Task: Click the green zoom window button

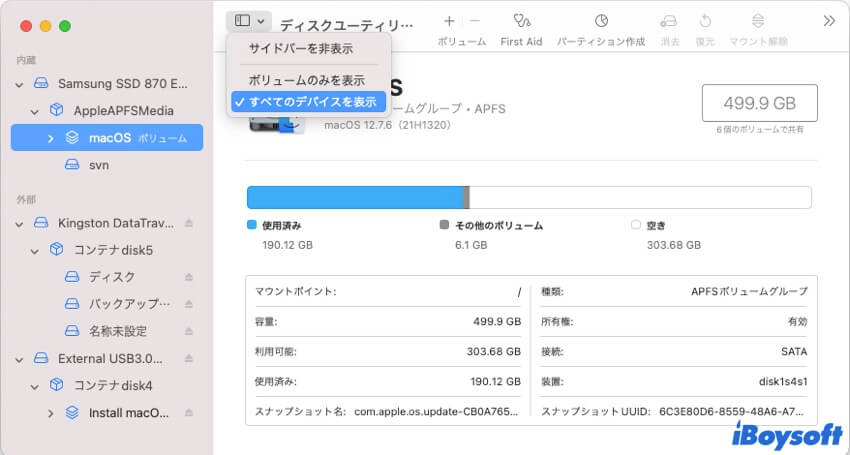Action: click(65, 26)
